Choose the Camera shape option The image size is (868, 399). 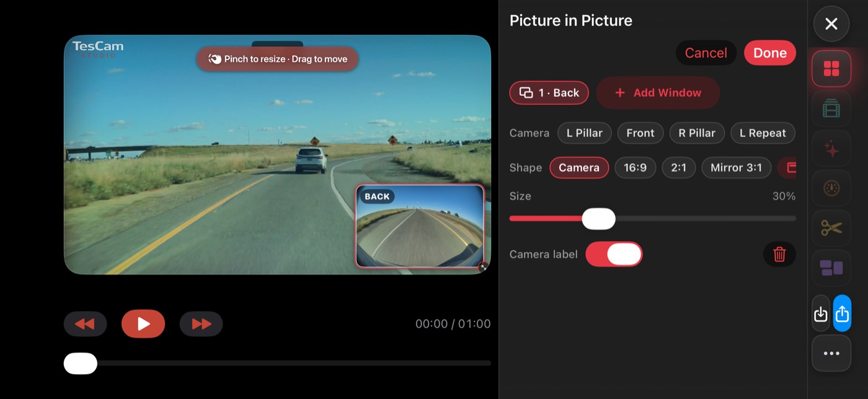point(579,167)
